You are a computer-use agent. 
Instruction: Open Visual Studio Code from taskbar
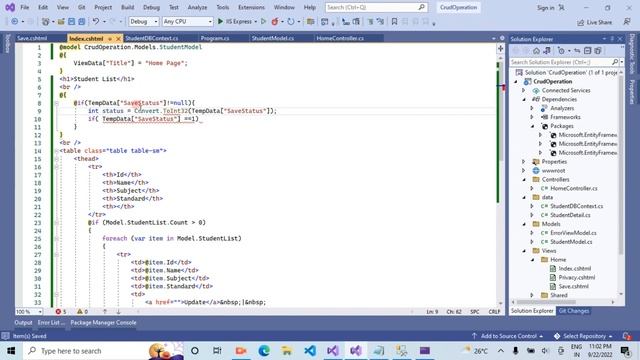(x=310, y=351)
